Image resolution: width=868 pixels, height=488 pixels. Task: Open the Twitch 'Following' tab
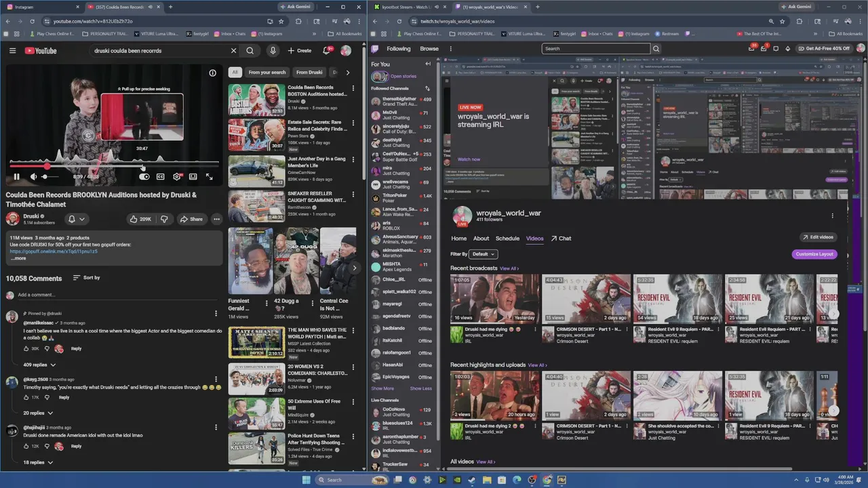pyautogui.click(x=399, y=49)
